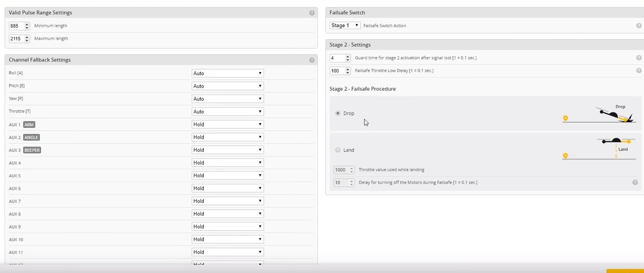This screenshot has height=273, width=644.
Task: Click the Stage 2 - Failsafe Procedure heading
Action: point(363,89)
